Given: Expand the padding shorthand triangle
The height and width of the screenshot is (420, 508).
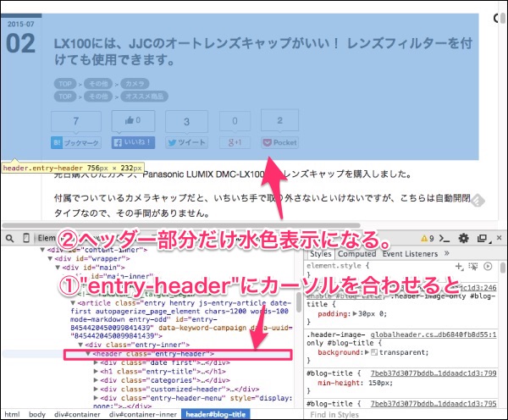Looking at the screenshot, I should point(355,313).
